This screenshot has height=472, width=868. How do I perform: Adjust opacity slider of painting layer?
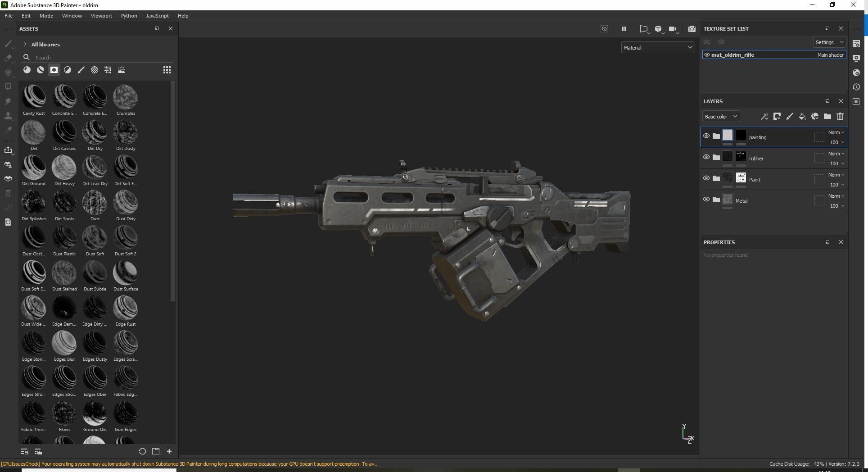pyautogui.click(x=837, y=142)
